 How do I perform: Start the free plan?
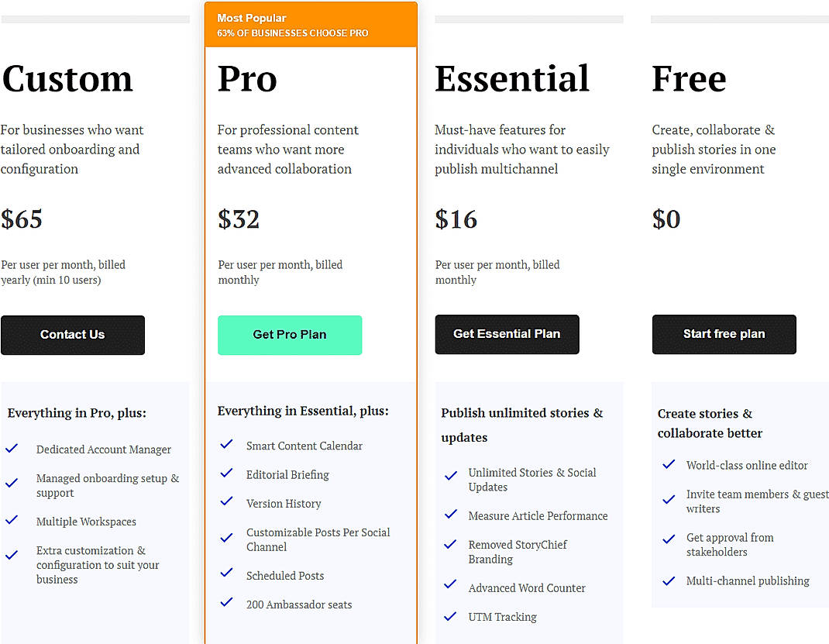click(724, 334)
